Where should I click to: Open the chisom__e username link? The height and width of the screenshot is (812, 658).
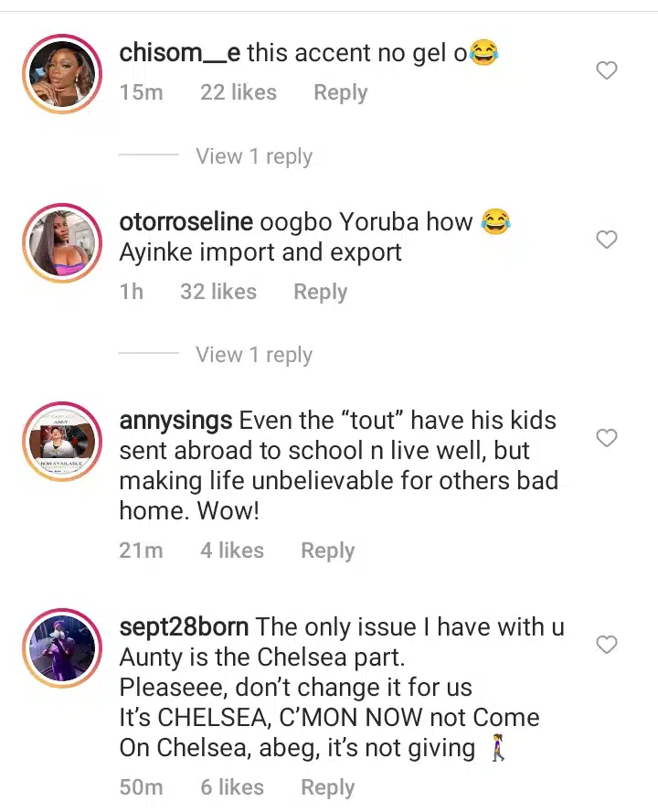180,53
